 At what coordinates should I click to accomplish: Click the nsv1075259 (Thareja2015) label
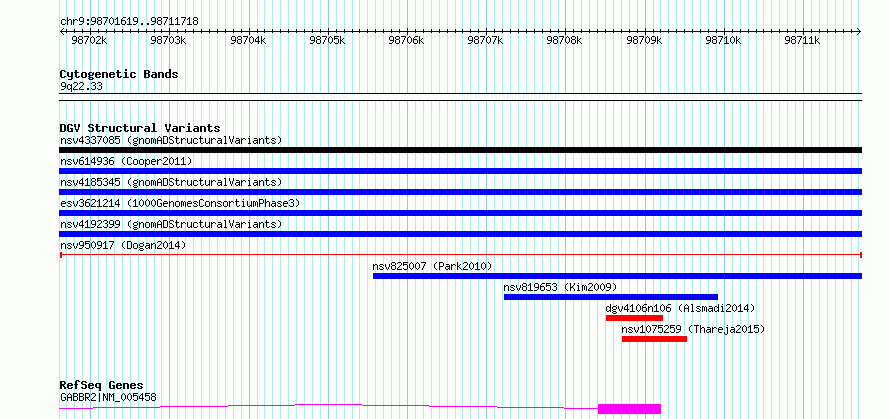coord(693,329)
